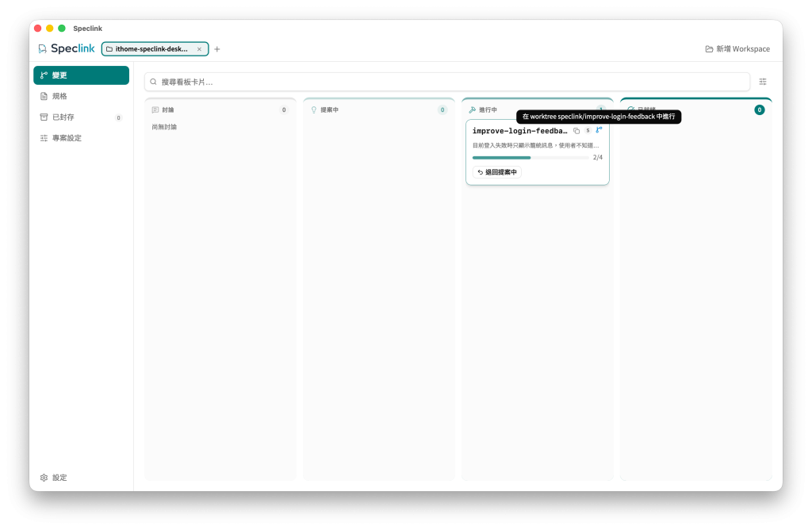This screenshot has height=530, width=812.
Task: Click the 0 count beside 已封存
Action: click(x=119, y=117)
